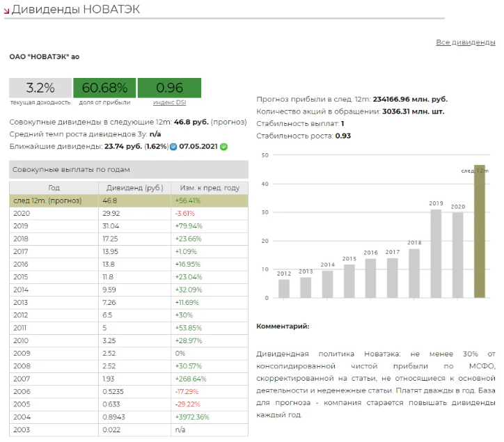Open the 'индекс DSI' link
This screenshot has height=442, width=504.
(x=169, y=102)
